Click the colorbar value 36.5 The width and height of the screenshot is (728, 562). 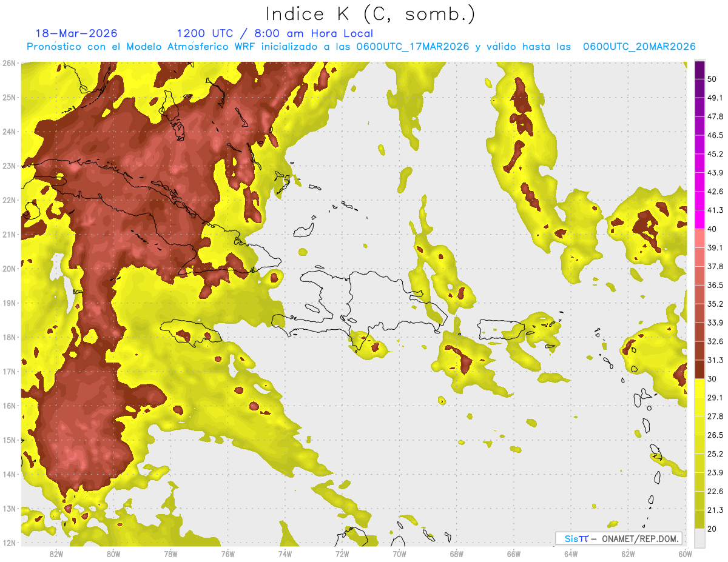[x=715, y=285]
